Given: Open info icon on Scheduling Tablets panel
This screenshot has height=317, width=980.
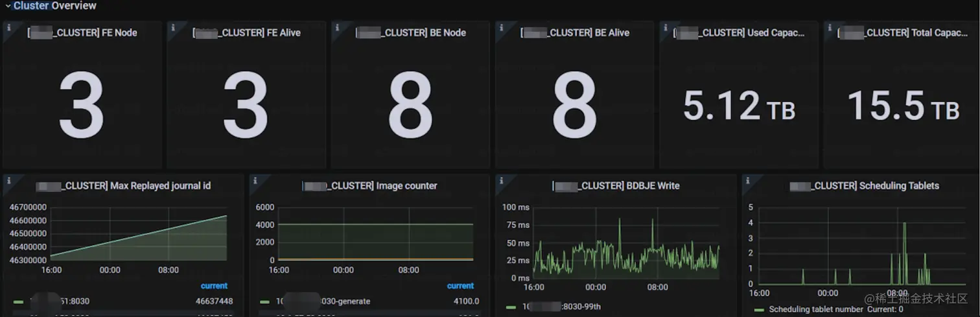Looking at the screenshot, I should tap(747, 182).
